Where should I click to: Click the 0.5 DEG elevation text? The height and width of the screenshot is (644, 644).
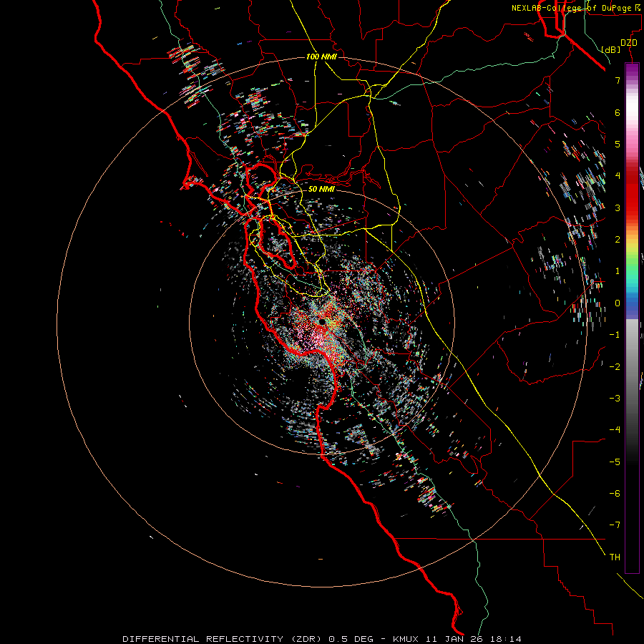(x=351, y=639)
